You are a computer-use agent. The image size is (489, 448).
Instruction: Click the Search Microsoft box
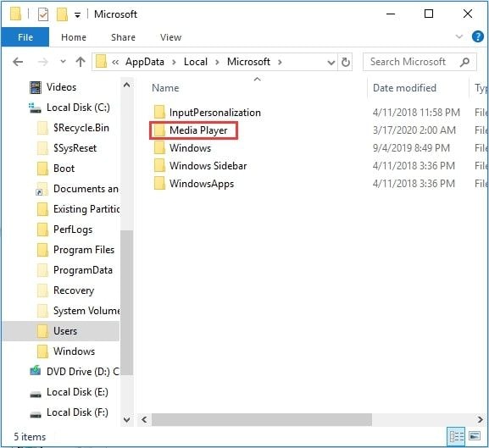coord(420,62)
